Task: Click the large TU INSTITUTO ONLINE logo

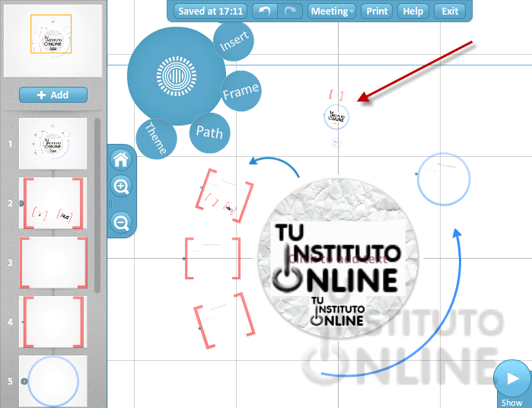Action: (x=338, y=258)
